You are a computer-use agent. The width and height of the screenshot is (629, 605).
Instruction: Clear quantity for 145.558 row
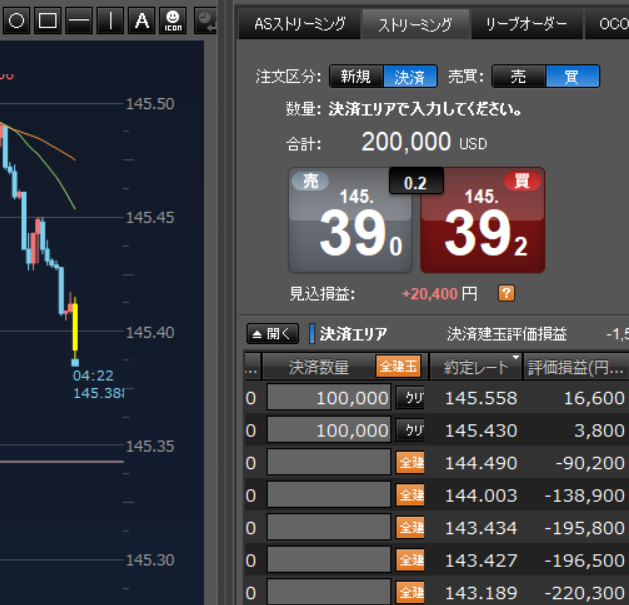(410, 398)
